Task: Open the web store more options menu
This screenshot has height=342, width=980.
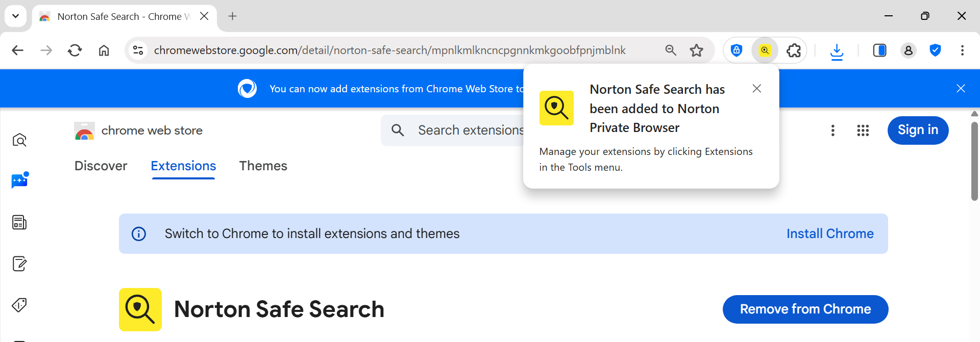Action: click(x=833, y=130)
